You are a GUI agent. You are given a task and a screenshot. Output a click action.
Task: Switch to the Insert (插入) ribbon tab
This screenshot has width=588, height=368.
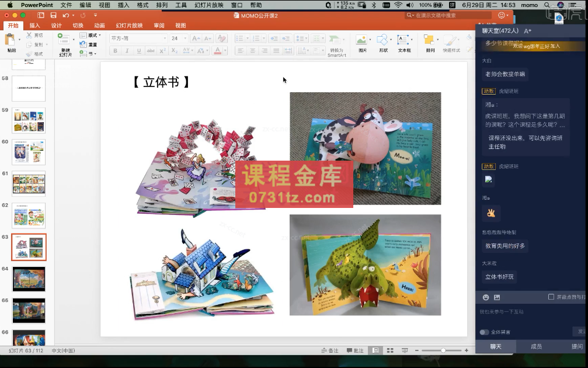34,26
